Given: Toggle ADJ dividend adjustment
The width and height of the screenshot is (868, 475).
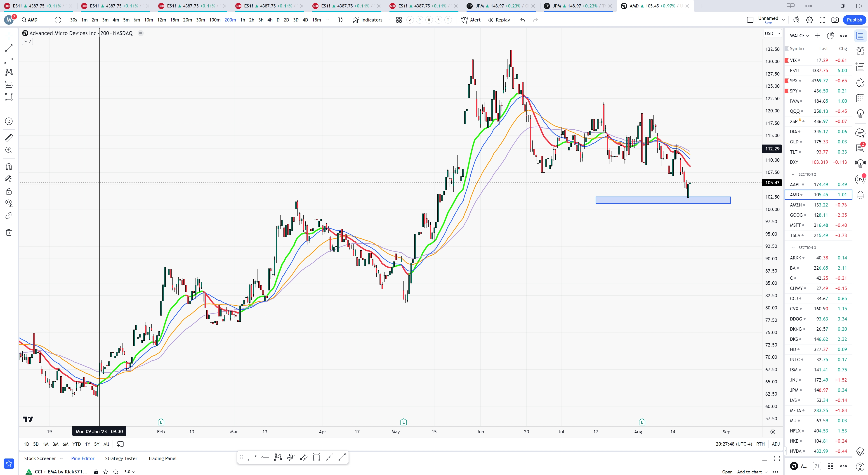Looking at the screenshot, I should [x=776, y=444].
